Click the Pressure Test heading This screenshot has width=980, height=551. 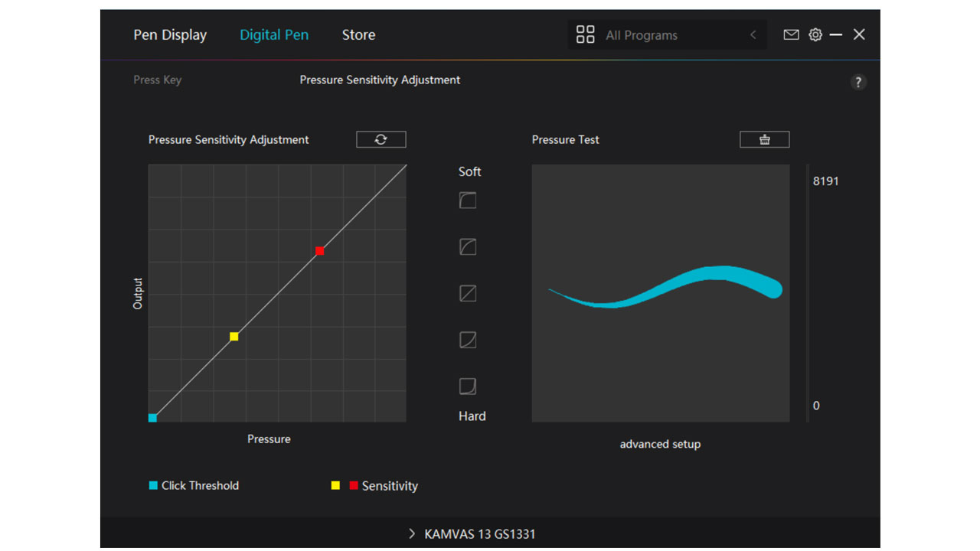point(566,139)
